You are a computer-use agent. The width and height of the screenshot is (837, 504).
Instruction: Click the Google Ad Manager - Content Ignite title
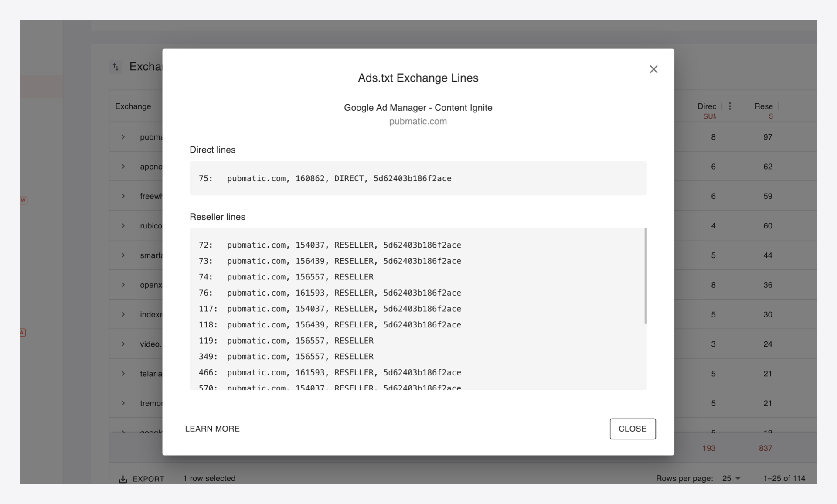418,108
